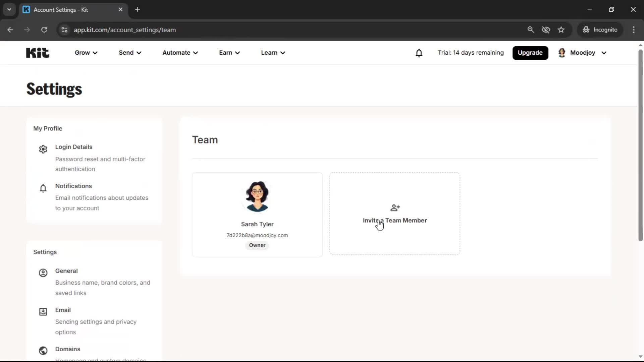Click the page vertical scrollbar
Screen dimensions: 644x362
640,145
